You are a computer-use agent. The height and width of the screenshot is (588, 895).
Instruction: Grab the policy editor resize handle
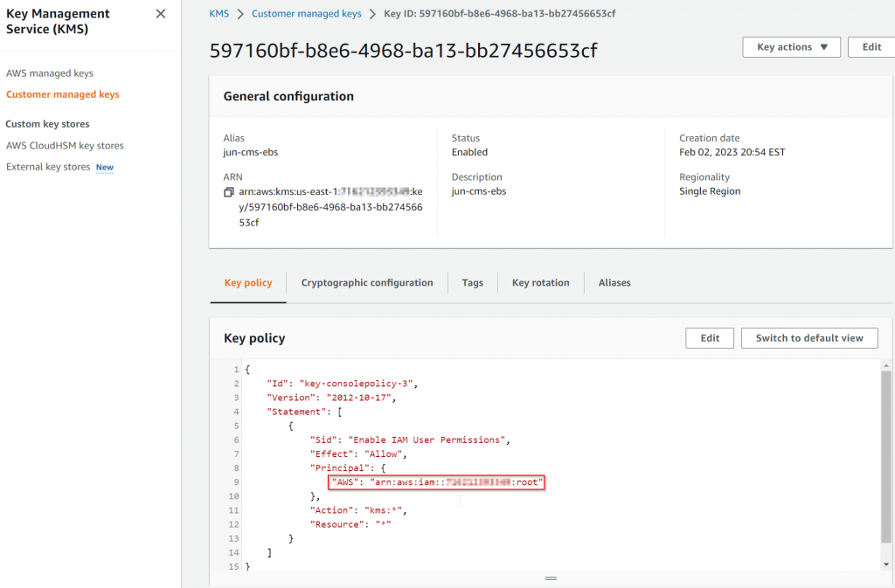(551, 578)
